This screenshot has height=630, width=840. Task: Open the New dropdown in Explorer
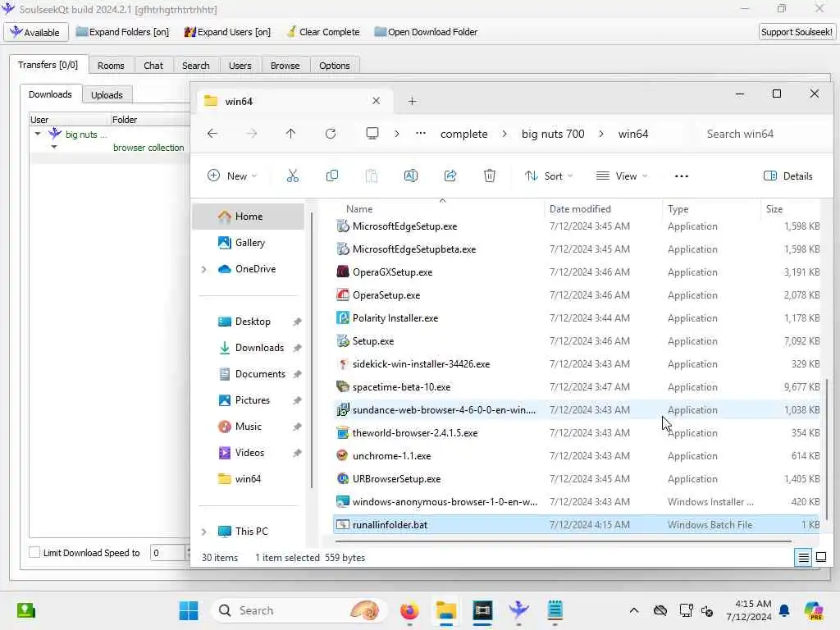click(232, 176)
